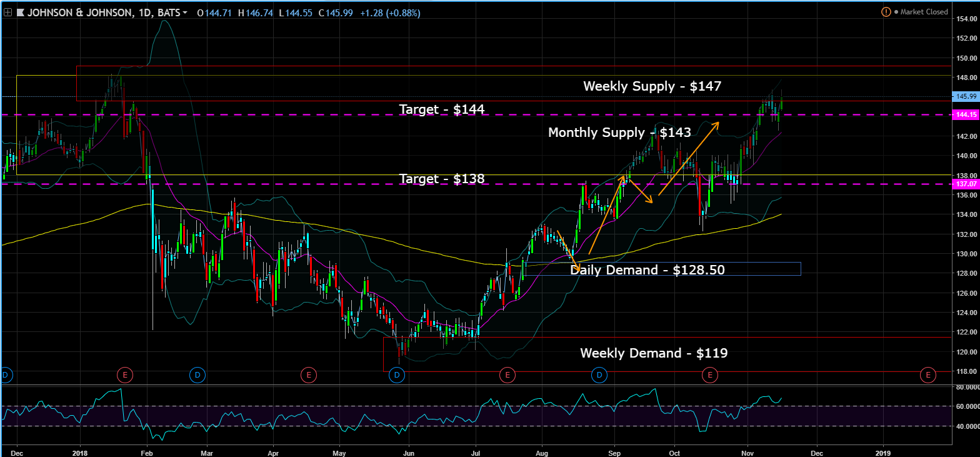Click the legend expand box icon beside the symbol name
Screen dimensions: 980x457
pos(7,13)
